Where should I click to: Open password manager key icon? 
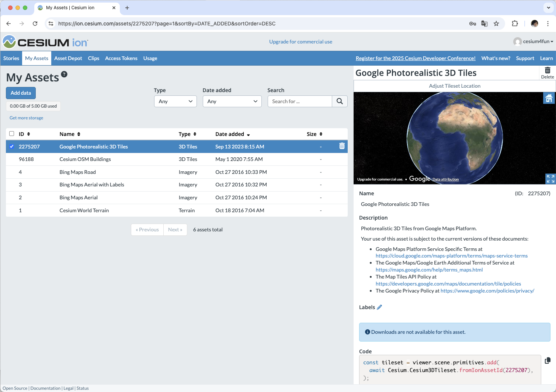click(x=473, y=24)
